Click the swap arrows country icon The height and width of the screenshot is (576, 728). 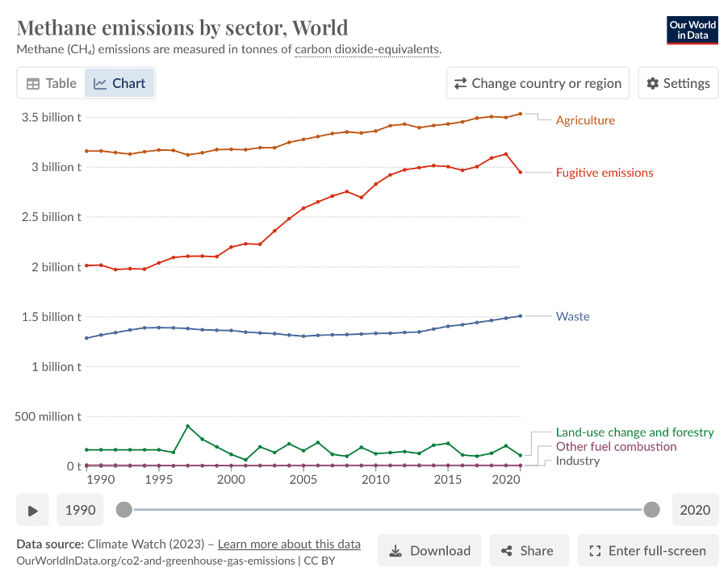[x=461, y=83]
